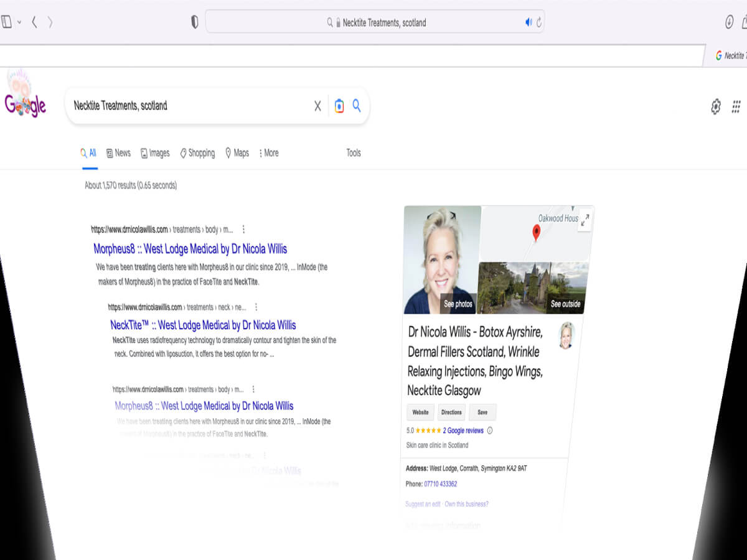Click the About 1,570 results text
This screenshot has width=747, height=560.
pos(131,185)
